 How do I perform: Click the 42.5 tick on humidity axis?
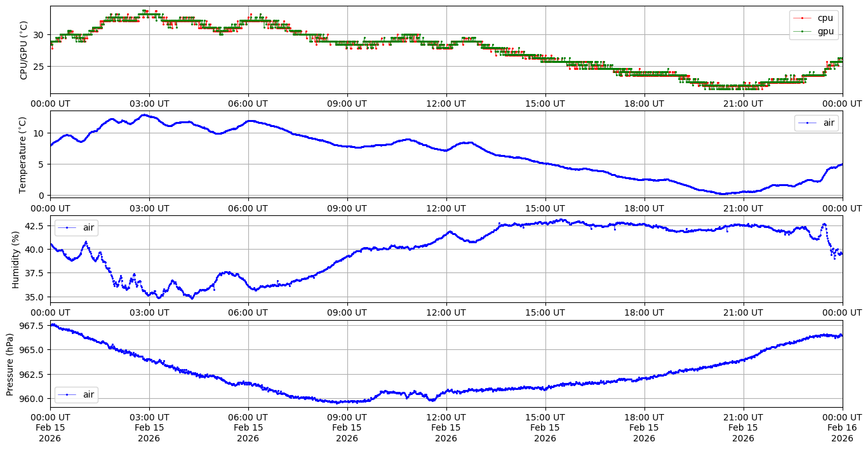tap(33, 225)
